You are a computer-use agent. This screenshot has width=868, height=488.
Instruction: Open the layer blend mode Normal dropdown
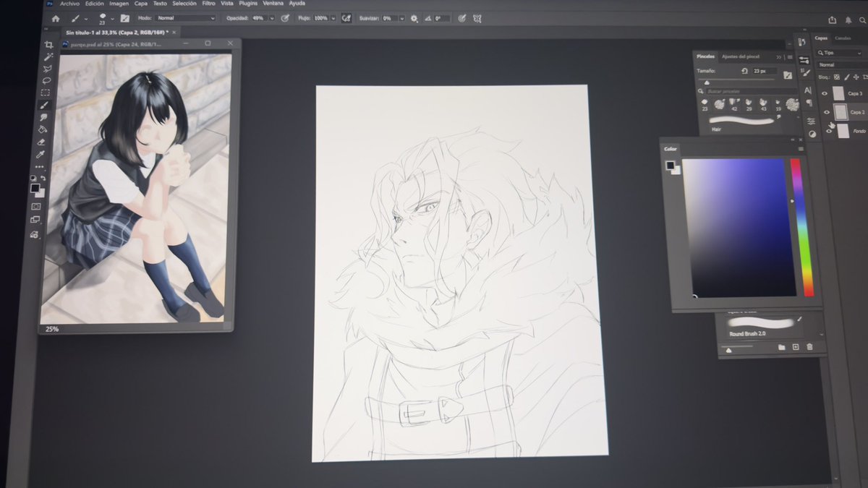point(843,64)
